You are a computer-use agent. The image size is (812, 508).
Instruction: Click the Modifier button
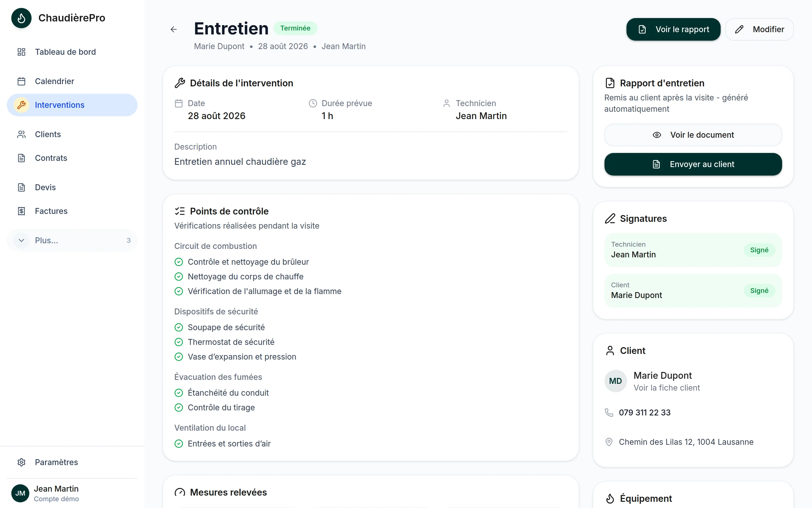[759, 30]
